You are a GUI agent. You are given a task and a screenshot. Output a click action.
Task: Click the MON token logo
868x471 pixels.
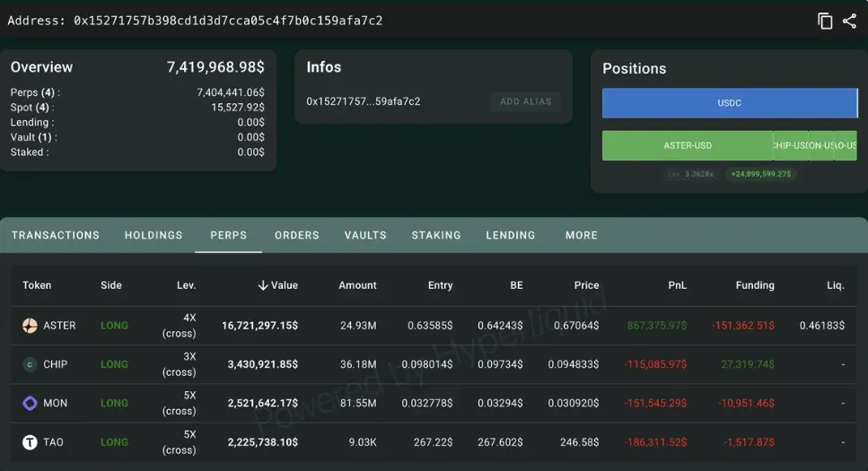point(30,403)
